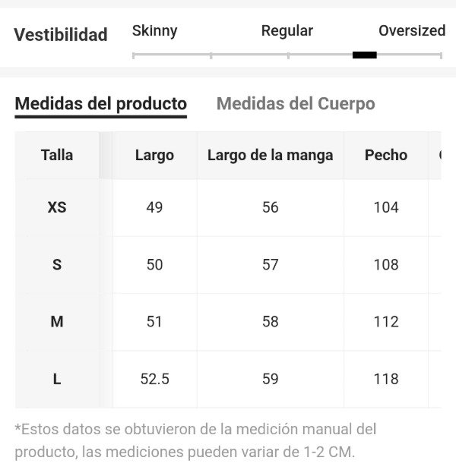Switch to Medidas del producto tab
This screenshot has height=476, width=456.
[100, 104]
